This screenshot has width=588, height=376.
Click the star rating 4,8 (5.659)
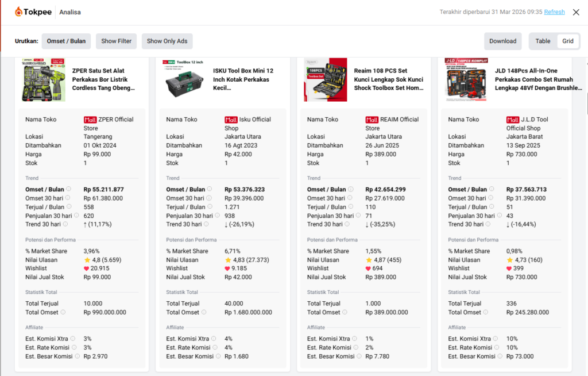pyautogui.click(x=103, y=259)
